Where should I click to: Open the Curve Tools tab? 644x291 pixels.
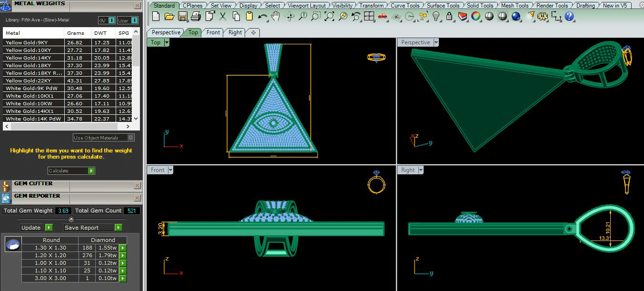point(405,6)
